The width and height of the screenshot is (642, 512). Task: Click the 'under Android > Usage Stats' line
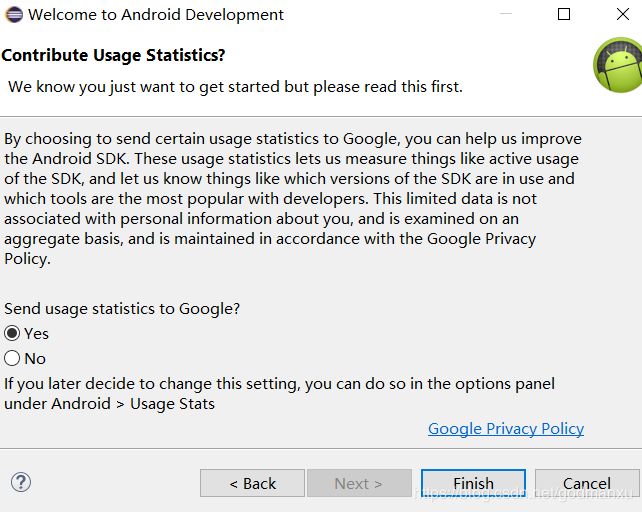(109, 404)
